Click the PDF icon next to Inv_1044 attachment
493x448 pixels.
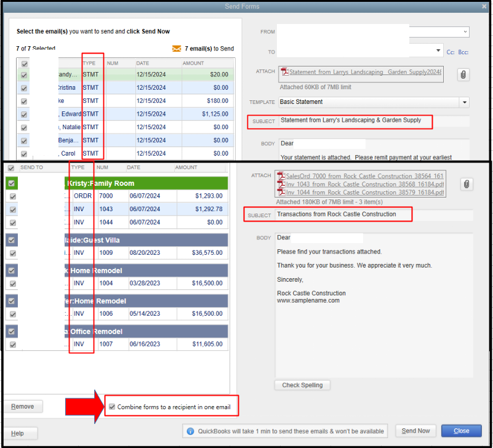[281, 192]
